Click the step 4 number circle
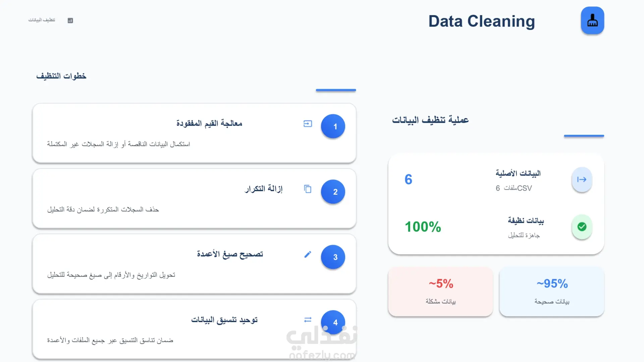 (333, 322)
